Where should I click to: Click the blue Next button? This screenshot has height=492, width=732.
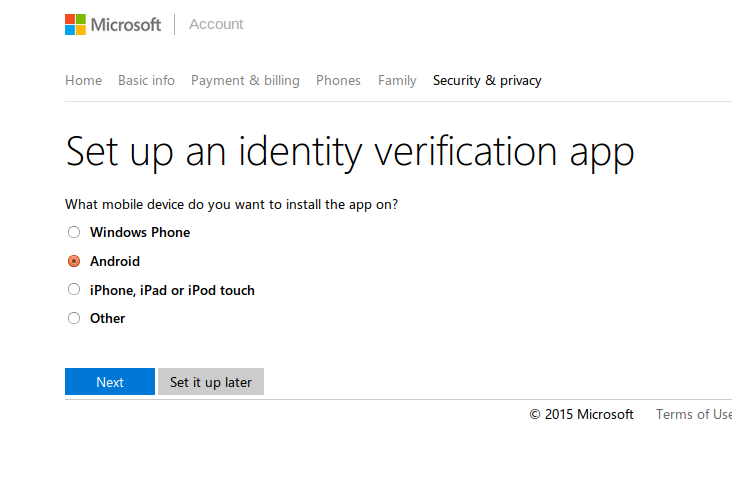click(x=110, y=381)
